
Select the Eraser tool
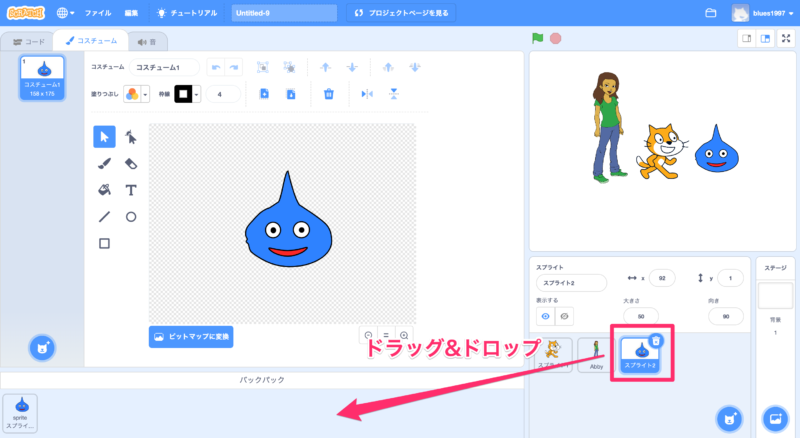click(131, 163)
